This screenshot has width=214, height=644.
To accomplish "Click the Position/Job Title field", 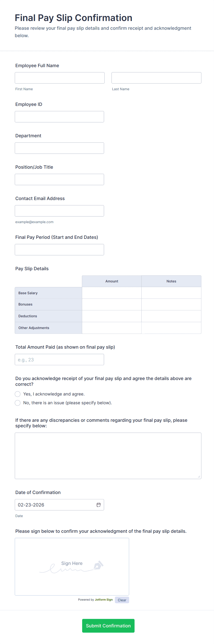I will coord(59,180).
